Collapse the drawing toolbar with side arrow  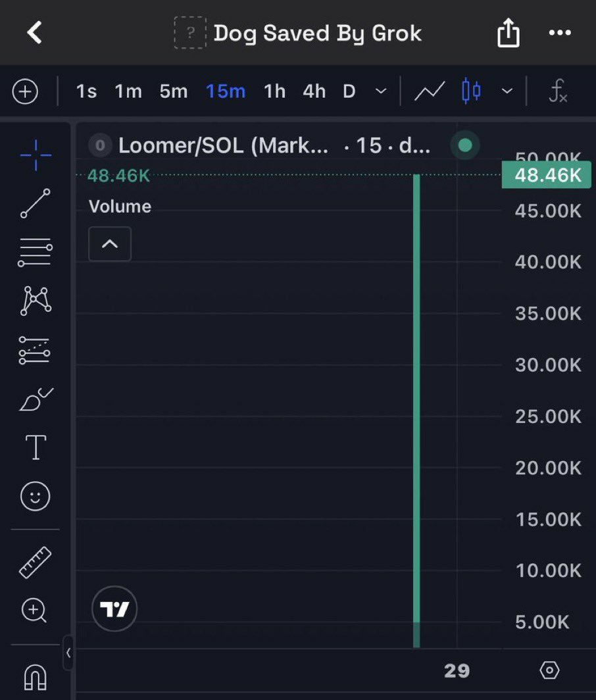coord(68,653)
